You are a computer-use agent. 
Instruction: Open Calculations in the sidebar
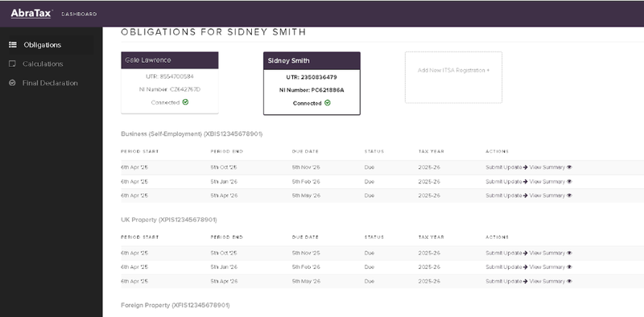tap(43, 64)
